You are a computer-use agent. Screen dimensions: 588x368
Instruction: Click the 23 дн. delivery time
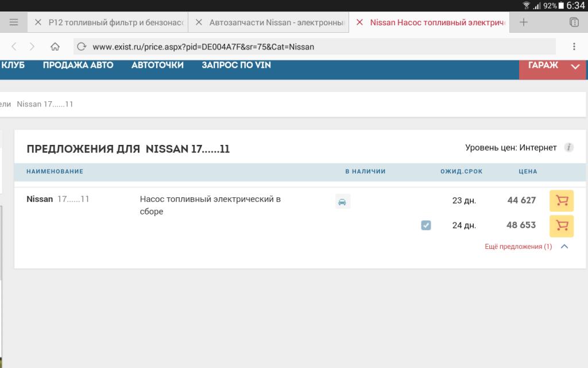coord(464,201)
